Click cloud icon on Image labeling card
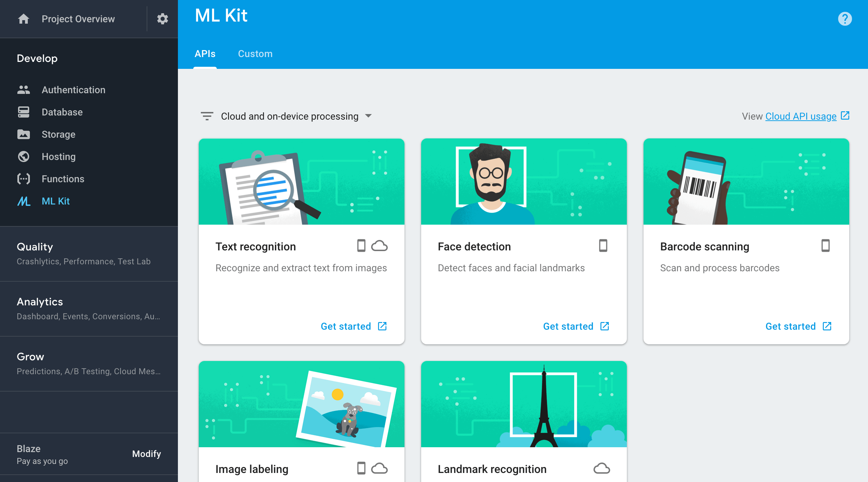The width and height of the screenshot is (868, 482). [x=379, y=468]
